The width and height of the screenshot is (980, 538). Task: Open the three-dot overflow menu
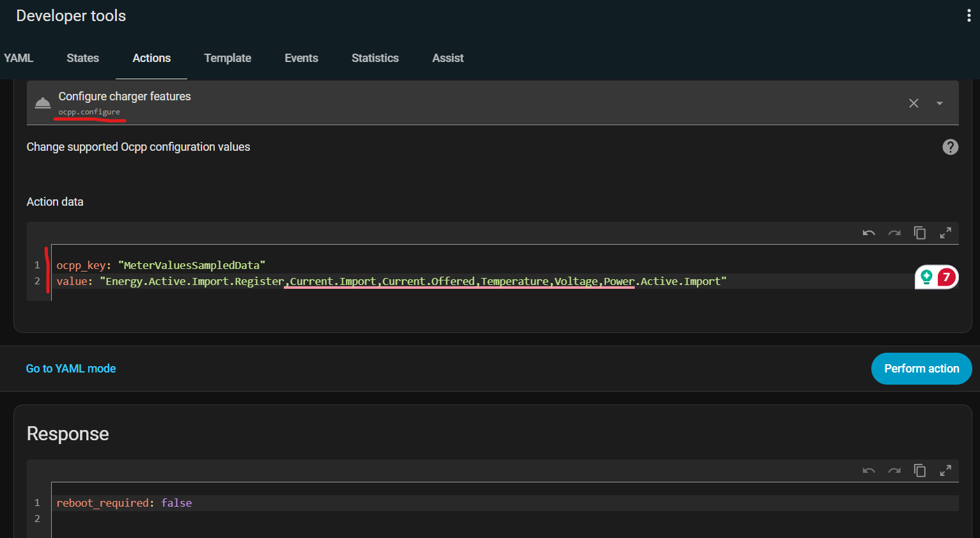(968, 16)
